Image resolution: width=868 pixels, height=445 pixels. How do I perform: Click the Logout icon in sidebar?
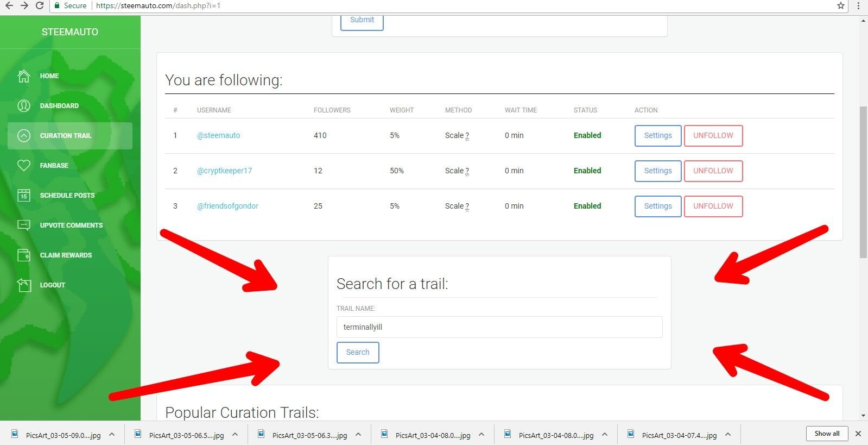coord(24,285)
